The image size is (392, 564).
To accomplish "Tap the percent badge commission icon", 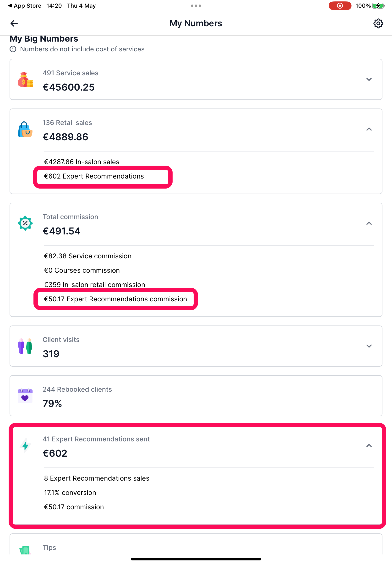I will [25, 223].
